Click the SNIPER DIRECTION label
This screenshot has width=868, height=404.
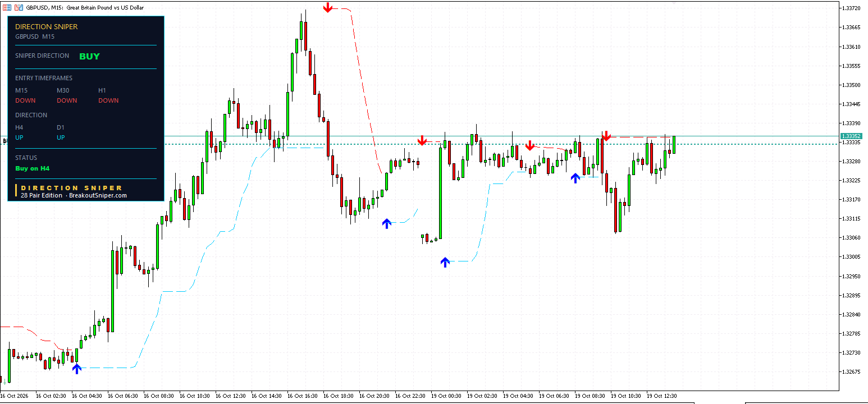pos(42,56)
